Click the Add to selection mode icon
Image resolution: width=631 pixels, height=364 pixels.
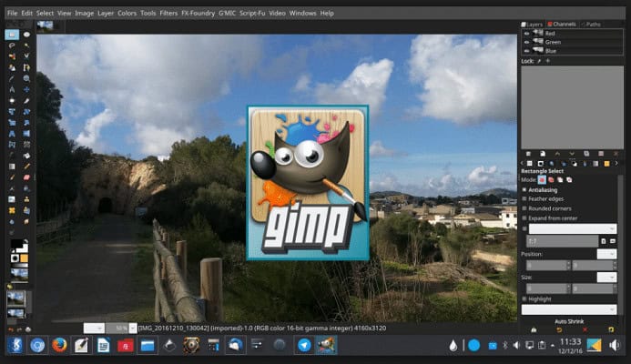point(551,180)
